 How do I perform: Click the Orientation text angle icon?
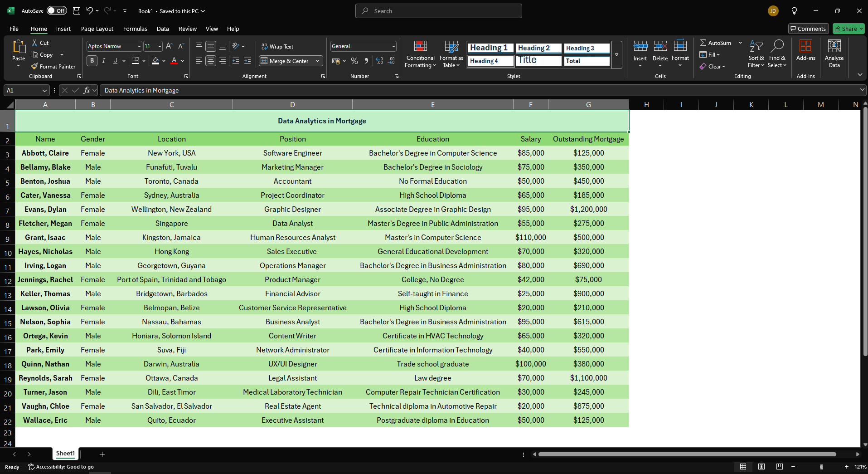[x=236, y=46]
